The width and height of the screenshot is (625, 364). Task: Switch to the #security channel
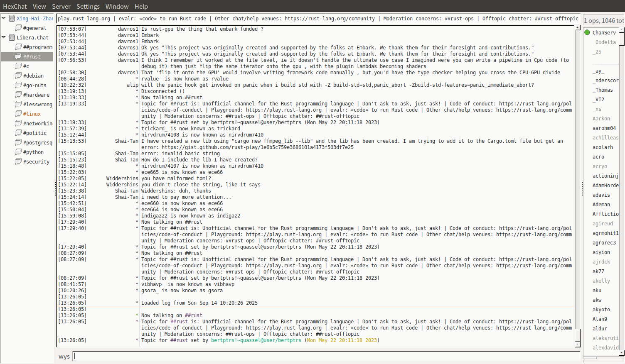pyautogui.click(x=36, y=161)
